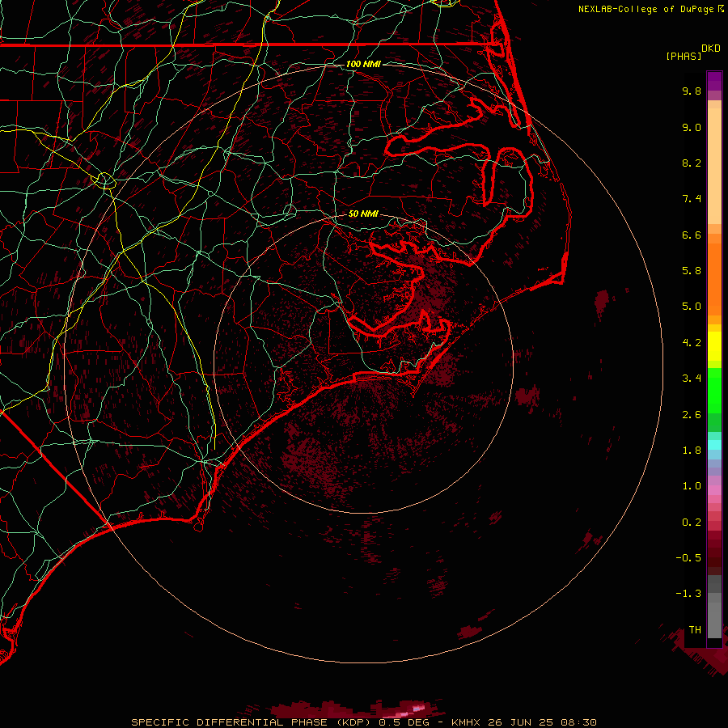Click the 9.8 value on the color scale
728x728 pixels.
(x=692, y=91)
